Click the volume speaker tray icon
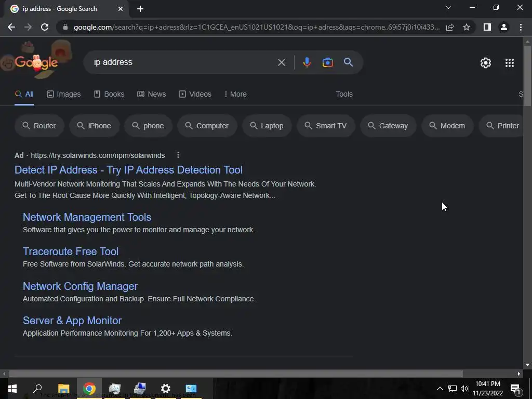The height and width of the screenshot is (399, 532). coord(464,389)
